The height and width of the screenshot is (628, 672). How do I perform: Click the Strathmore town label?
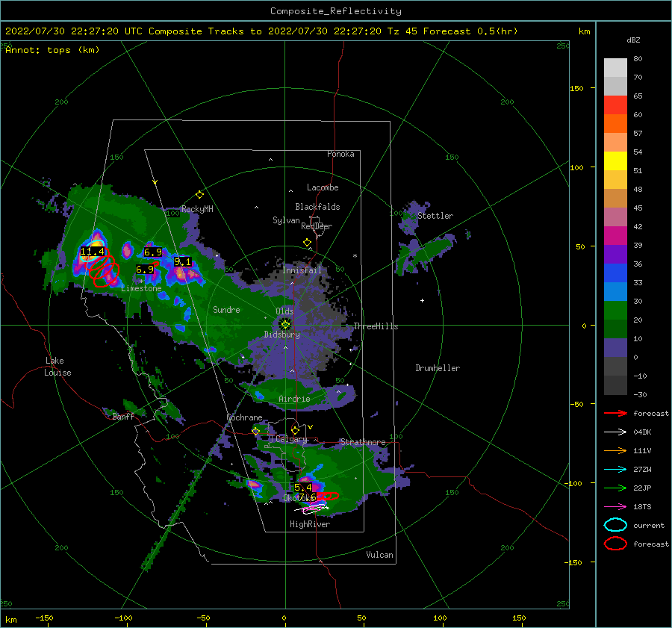(363, 442)
